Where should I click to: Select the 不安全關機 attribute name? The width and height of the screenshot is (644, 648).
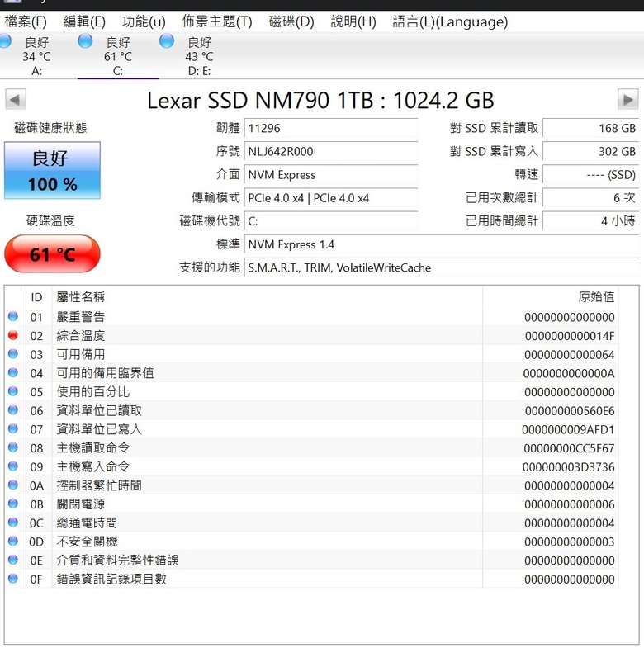click(87, 542)
